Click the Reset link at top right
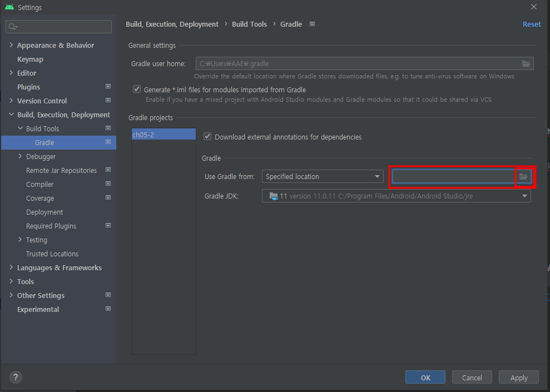This screenshot has width=550, height=392. pyautogui.click(x=531, y=24)
